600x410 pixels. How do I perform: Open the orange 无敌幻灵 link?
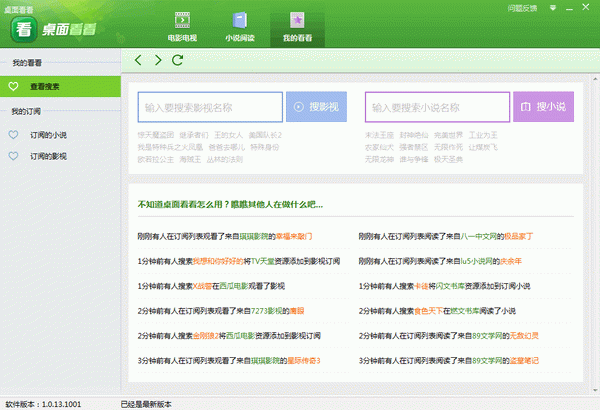(524, 336)
